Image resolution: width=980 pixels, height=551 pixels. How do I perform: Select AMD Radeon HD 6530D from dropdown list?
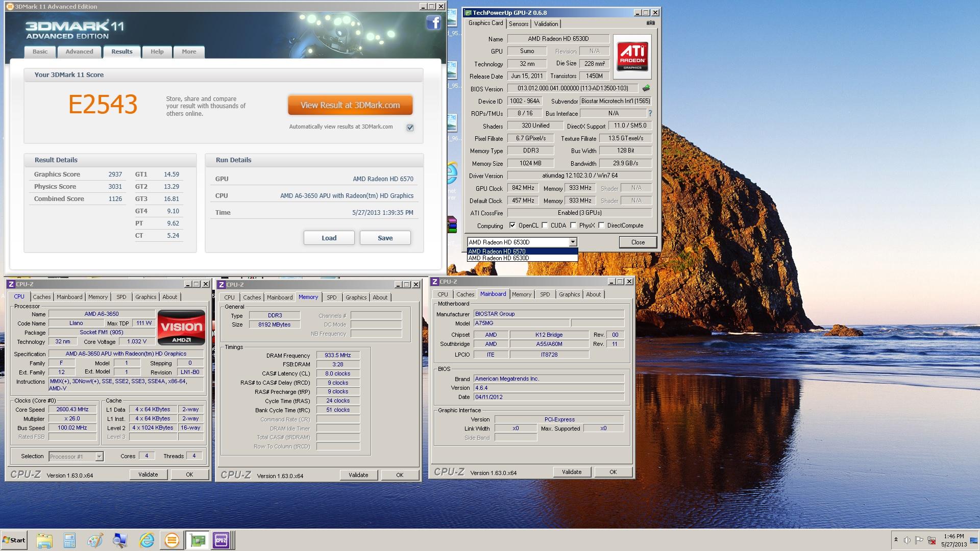(522, 258)
